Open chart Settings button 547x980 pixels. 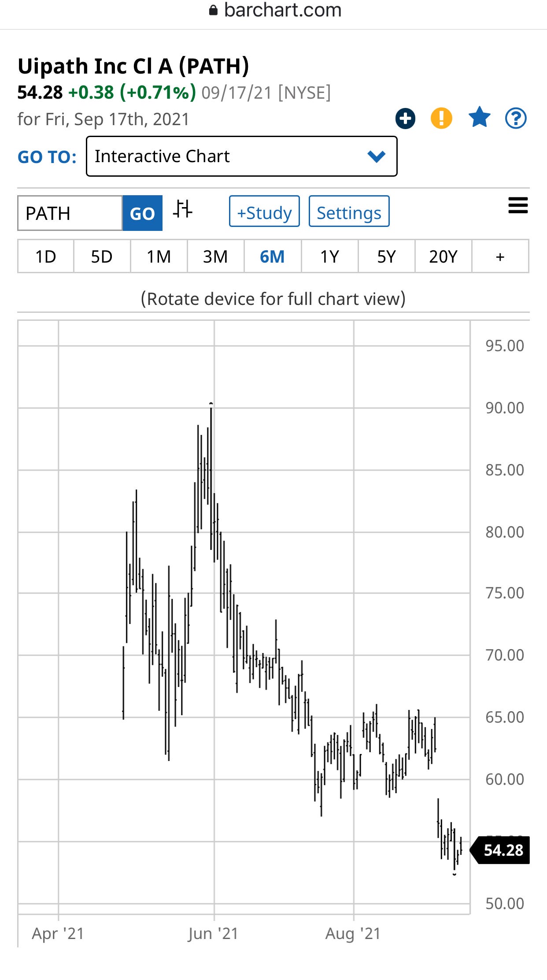coord(349,212)
